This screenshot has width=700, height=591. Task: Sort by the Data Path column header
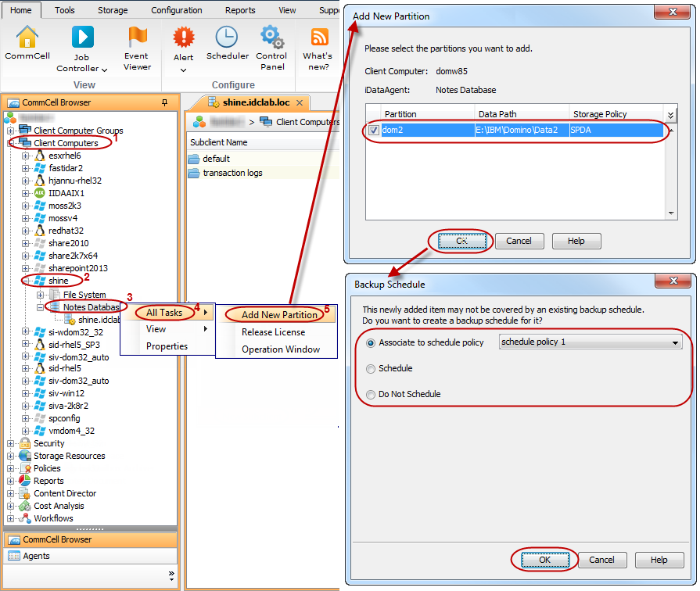tap(522, 114)
